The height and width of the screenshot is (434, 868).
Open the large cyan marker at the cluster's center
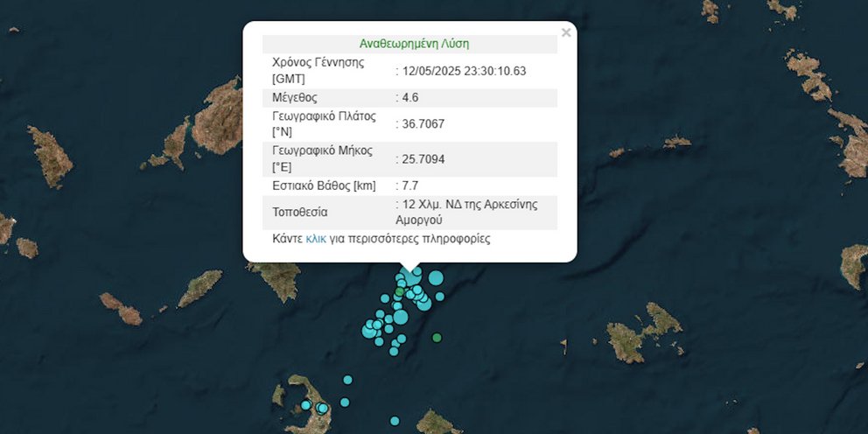pyautogui.click(x=401, y=317)
